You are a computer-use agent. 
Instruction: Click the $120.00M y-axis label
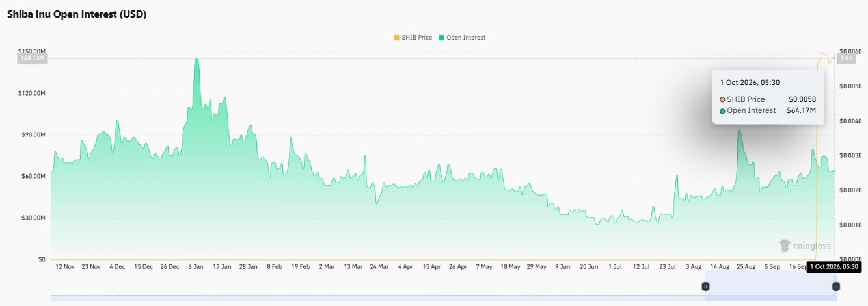click(31, 93)
